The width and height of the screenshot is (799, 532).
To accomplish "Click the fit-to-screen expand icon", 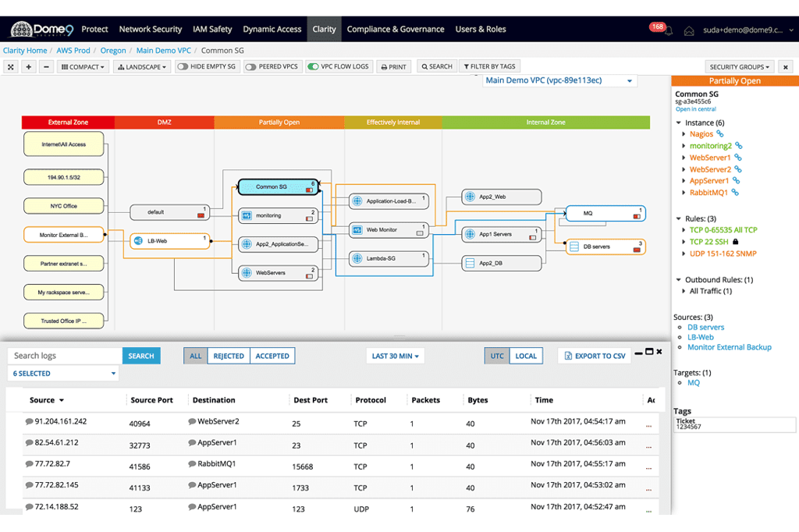I will point(11,67).
